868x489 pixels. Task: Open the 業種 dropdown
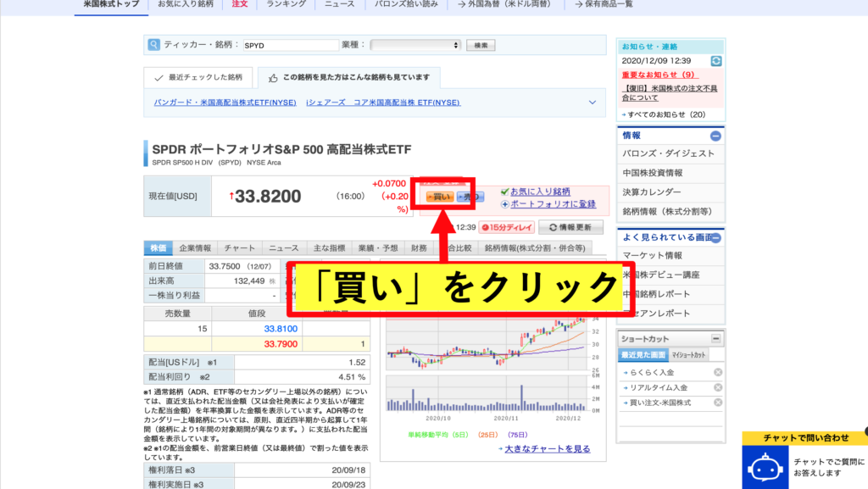click(415, 45)
